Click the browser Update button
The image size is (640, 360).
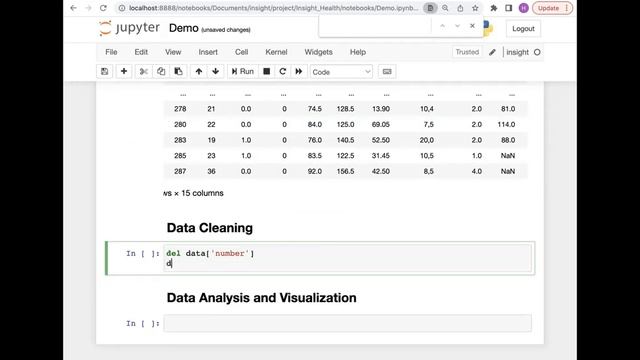553,8
